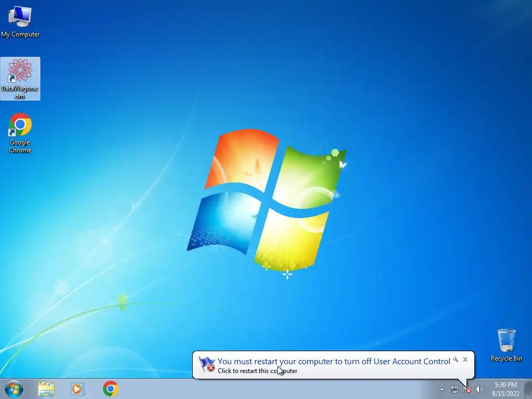Screen dimensions: 532x399
Task: Select the My Computer desktop icon
Action: [x=20, y=21]
